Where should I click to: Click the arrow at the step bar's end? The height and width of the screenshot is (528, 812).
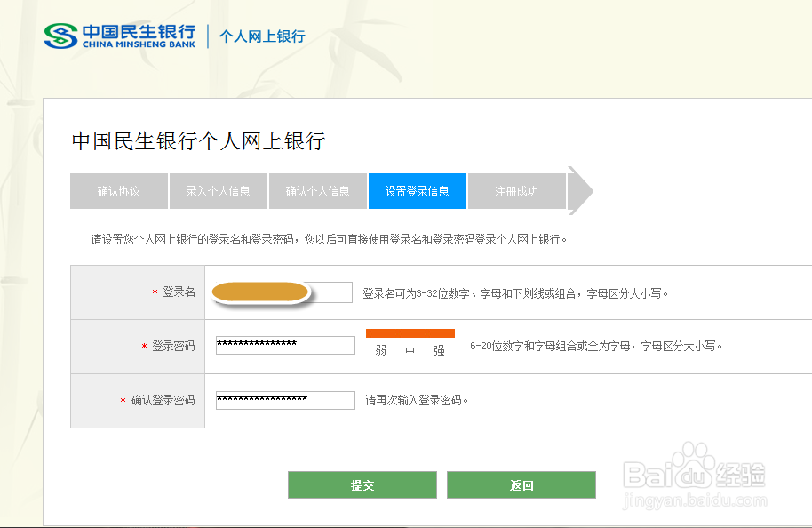tap(579, 190)
